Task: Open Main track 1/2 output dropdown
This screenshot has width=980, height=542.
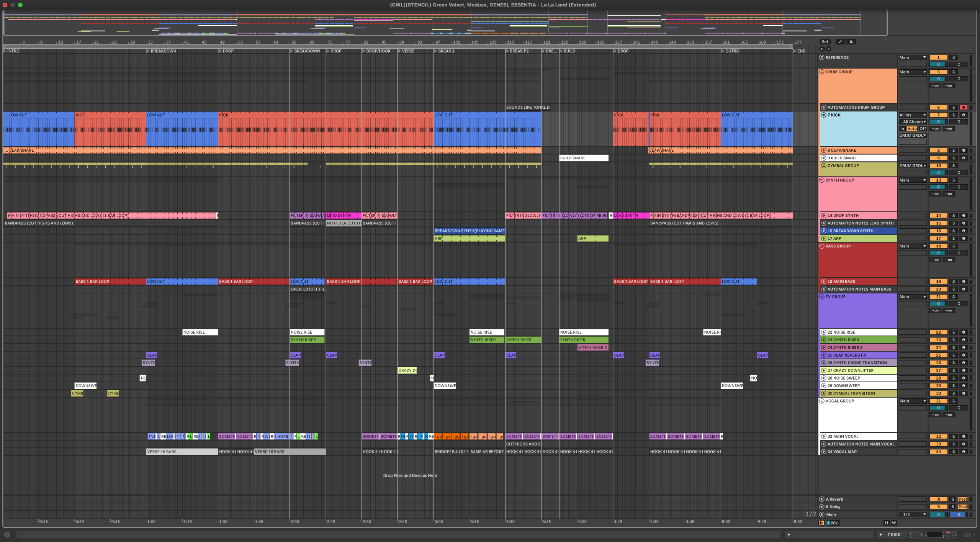Action: pos(913,514)
